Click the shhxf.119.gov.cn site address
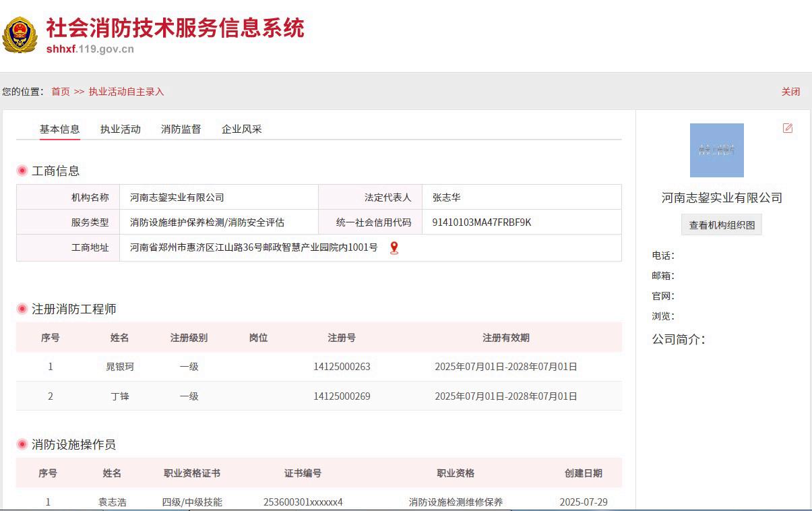This screenshot has height=511, width=812. (90, 49)
